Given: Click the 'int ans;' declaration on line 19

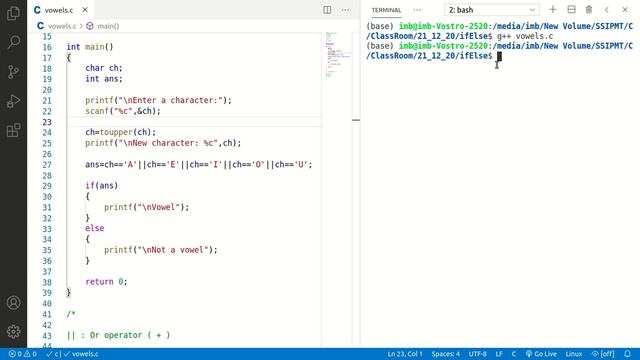Looking at the screenshot, I should pos(104,79).
